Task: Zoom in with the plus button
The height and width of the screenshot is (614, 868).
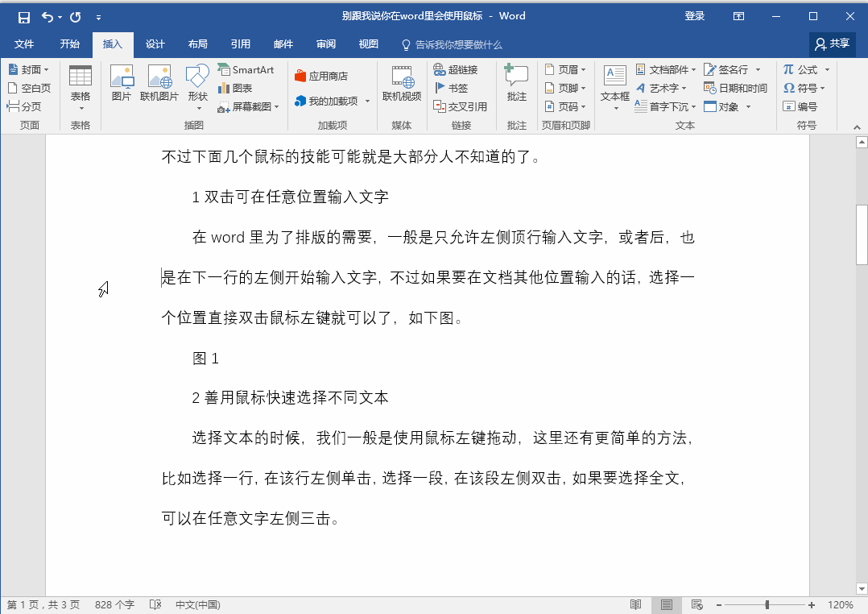Action: (x=811, y=605)
